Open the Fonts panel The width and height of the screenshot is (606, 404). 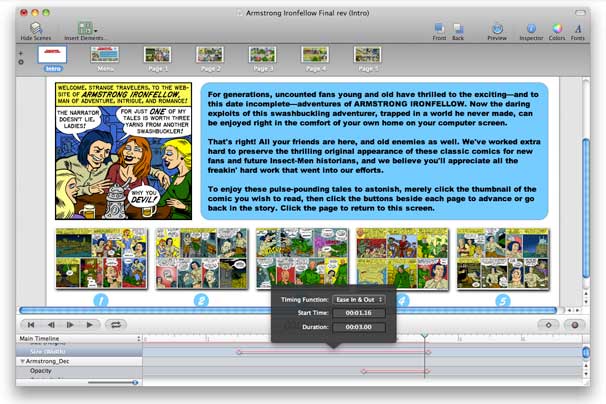[578, 28]
